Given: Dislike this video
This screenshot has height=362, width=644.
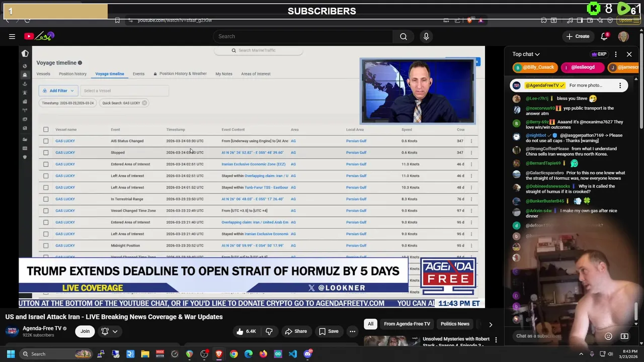Looking at the screenshot, I should 269,331.
